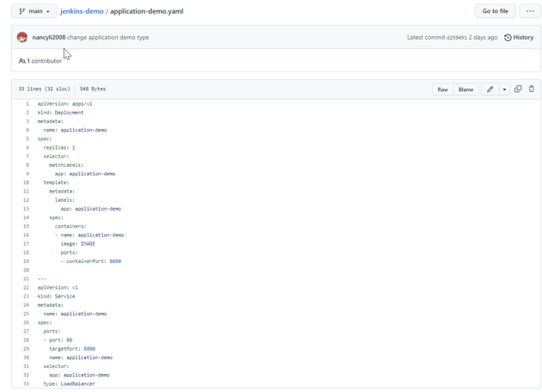
Task: Click '- port: 80' code line
Action: pos(58,340)
